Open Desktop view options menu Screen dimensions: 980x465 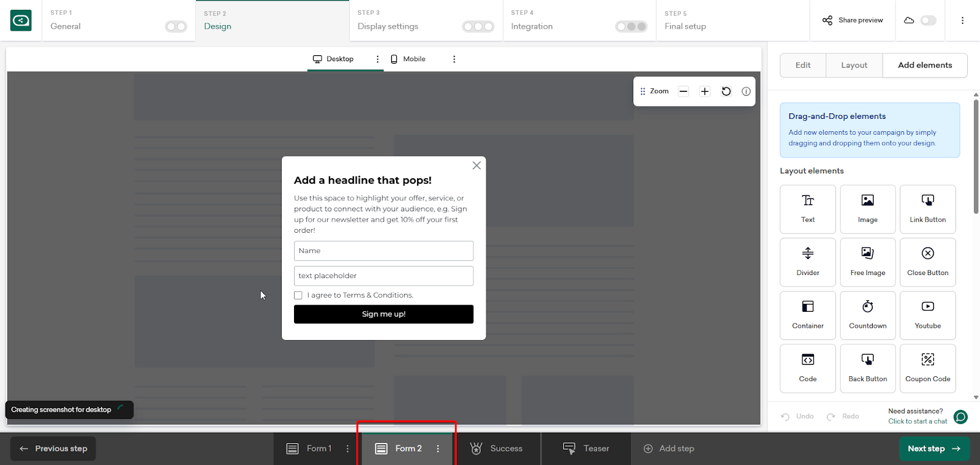377,59
